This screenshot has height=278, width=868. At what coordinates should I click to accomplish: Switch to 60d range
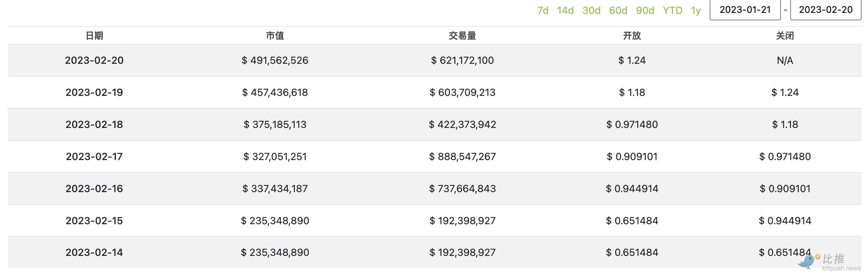(618, 11)
